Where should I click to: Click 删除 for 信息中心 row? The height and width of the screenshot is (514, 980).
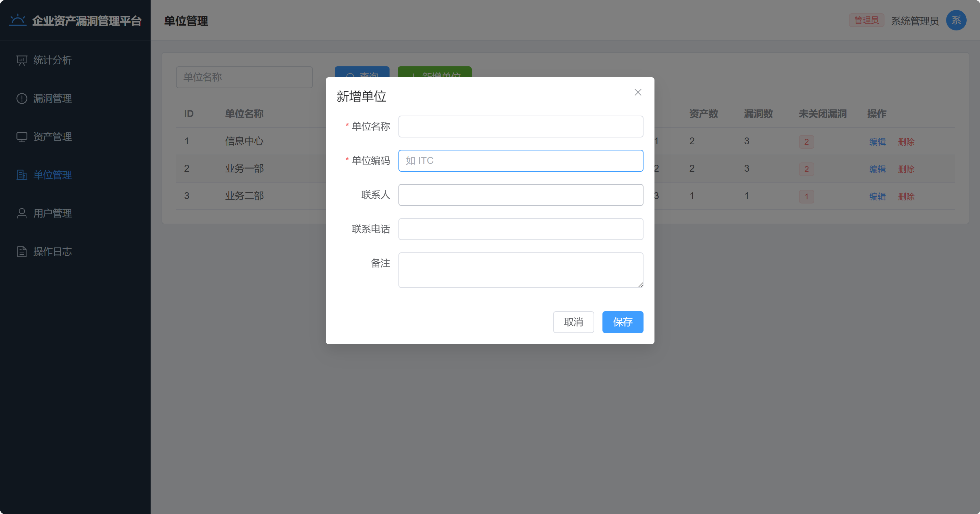tap(906, 142)
